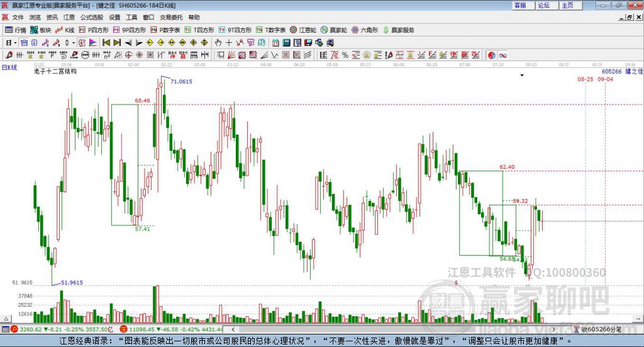Click the red-blue yin-yang icon

point(492,55)
